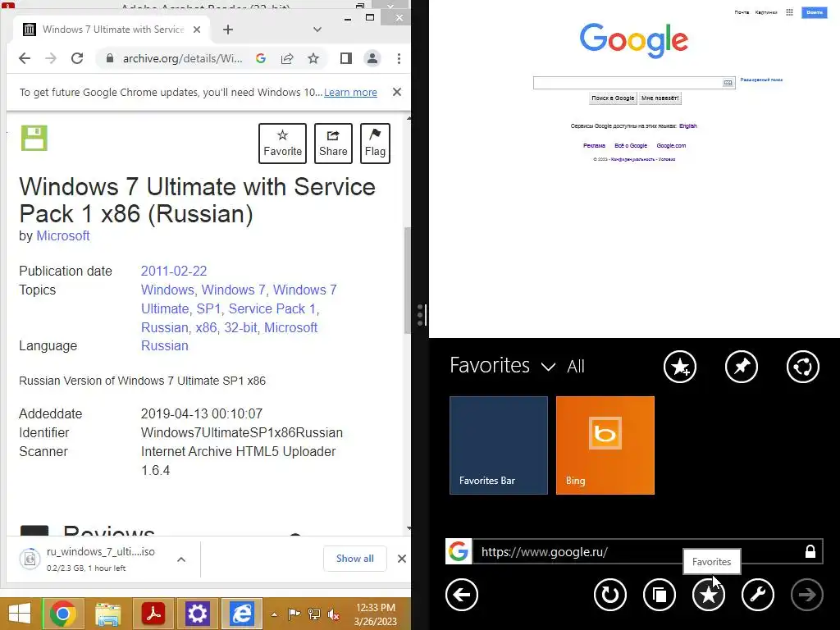Click the green floppy disk software icon
The width and height of the screenshot is (840, 630).
(x=34, y=138)
